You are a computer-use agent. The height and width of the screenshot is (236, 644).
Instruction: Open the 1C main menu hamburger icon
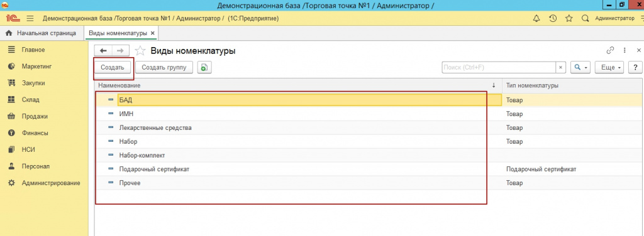point(30,18)
